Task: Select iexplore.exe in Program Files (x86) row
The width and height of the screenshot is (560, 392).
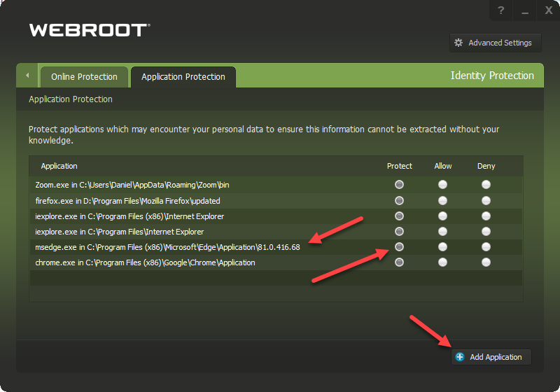Action: tap(129, 216)
